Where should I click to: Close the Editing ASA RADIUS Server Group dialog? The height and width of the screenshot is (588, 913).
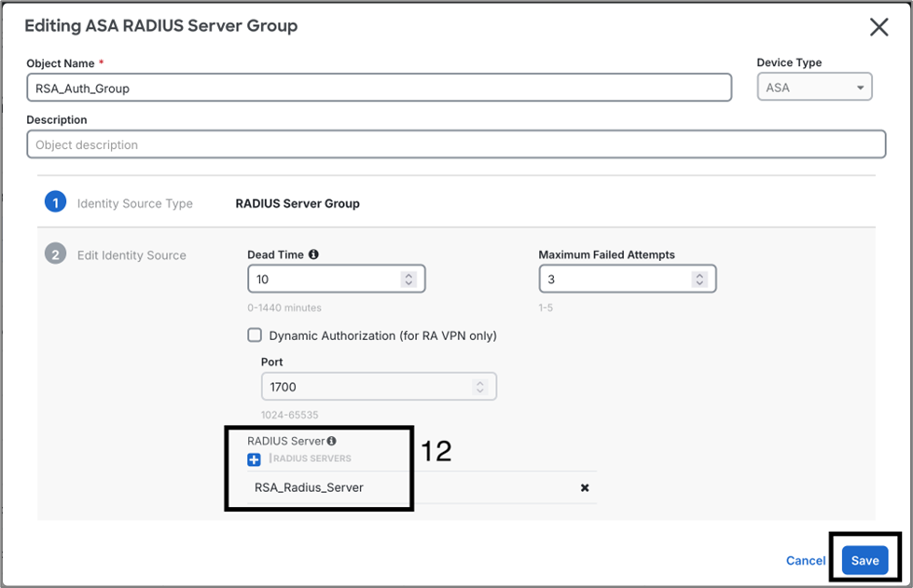click(x=878, y=27)
